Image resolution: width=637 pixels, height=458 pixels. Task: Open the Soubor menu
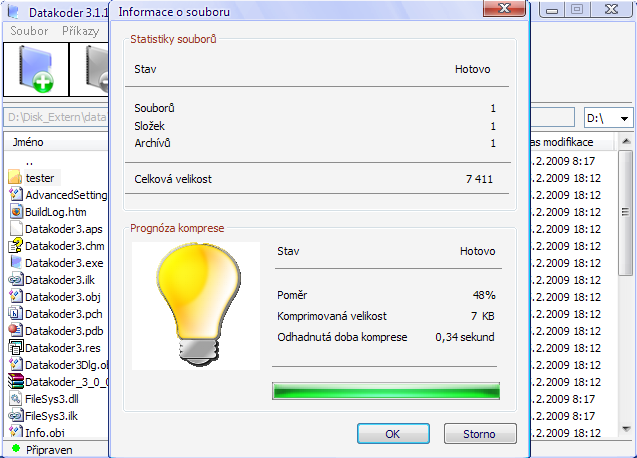(x=29, y=31)
